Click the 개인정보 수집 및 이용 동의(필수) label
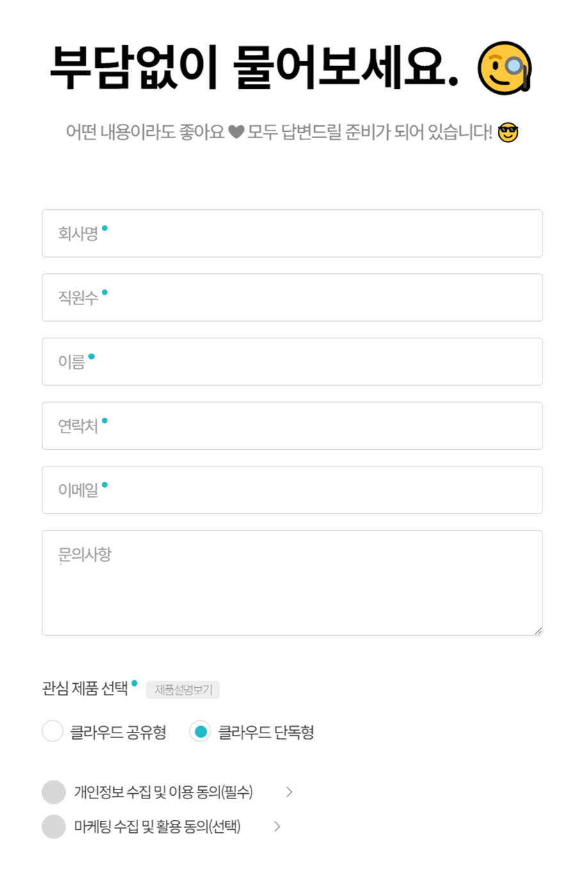Viewport: 588px width, 870px height. click(163, 792)
